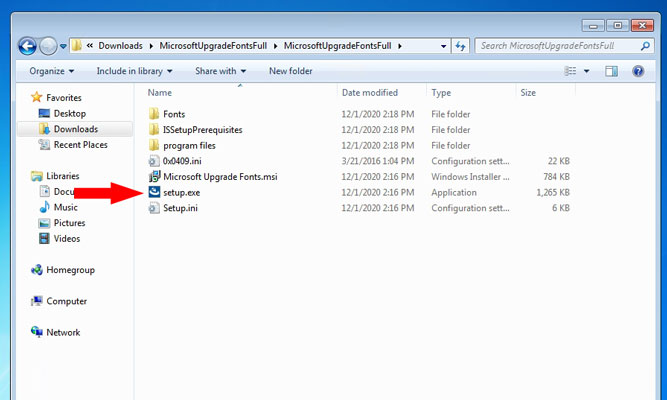The image size is (667, 400).
Task: Click the file name 'setup.exe'
Action: [x=182, y=193]
